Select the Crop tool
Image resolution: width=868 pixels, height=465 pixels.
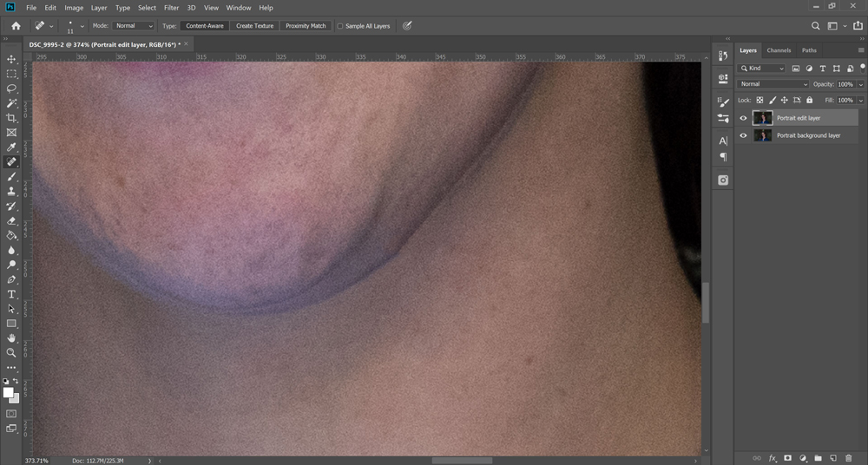[x=11, y=118]
